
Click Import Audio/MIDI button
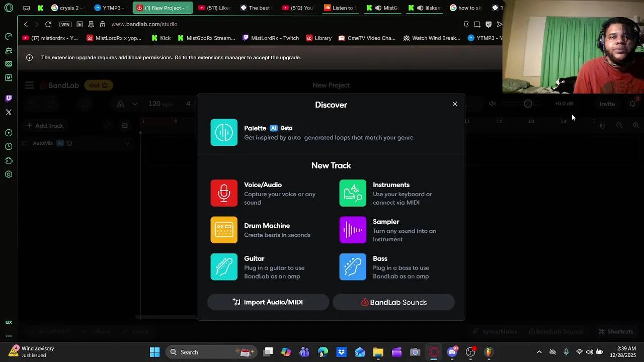click(x=268, y=302)
